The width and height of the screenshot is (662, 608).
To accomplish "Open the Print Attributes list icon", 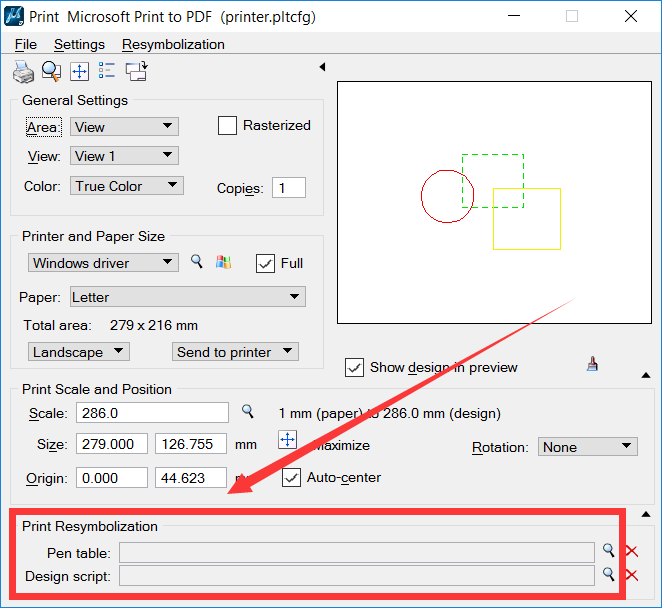I will (106, 71).
